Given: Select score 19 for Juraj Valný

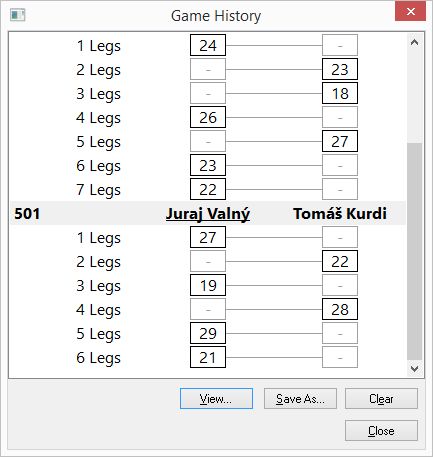Looking at the screenshot, I should pos(208,285).
